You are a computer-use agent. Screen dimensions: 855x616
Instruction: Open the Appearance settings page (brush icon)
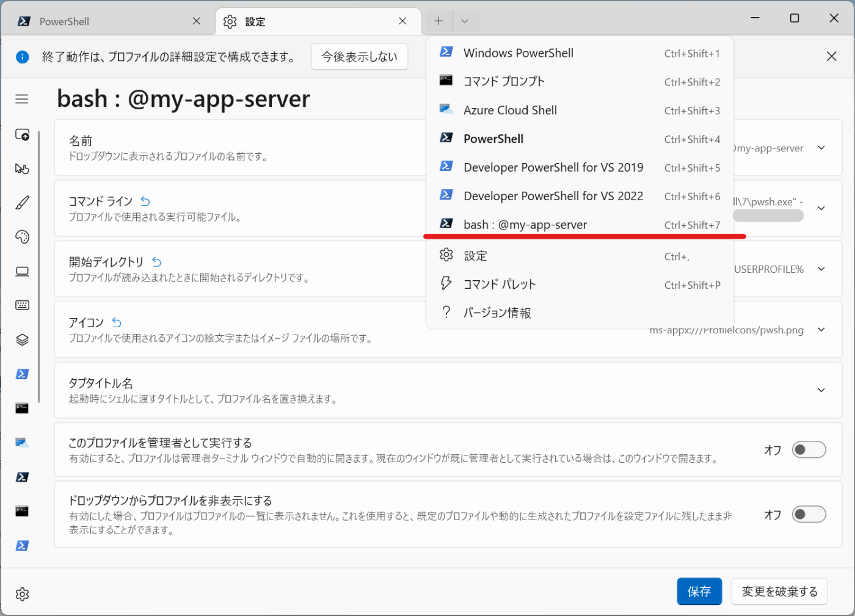[x=22, y=203]
